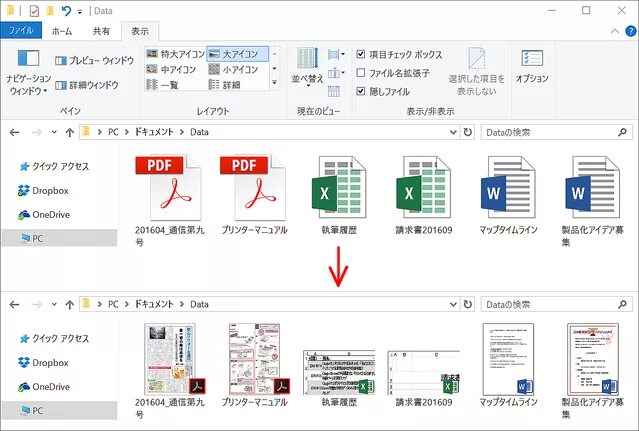
Task: Open the 並べ替え sort dropdown
Action: point(307,66)
